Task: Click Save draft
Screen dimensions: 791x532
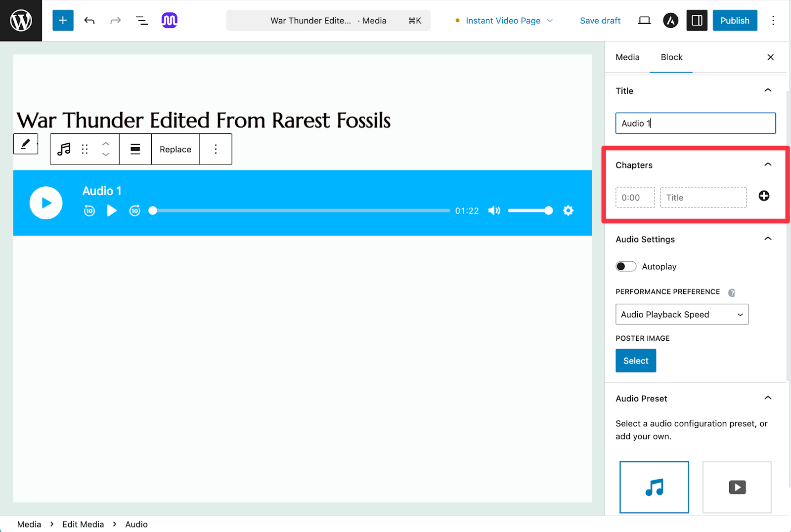Action: (x=600, y=20)
